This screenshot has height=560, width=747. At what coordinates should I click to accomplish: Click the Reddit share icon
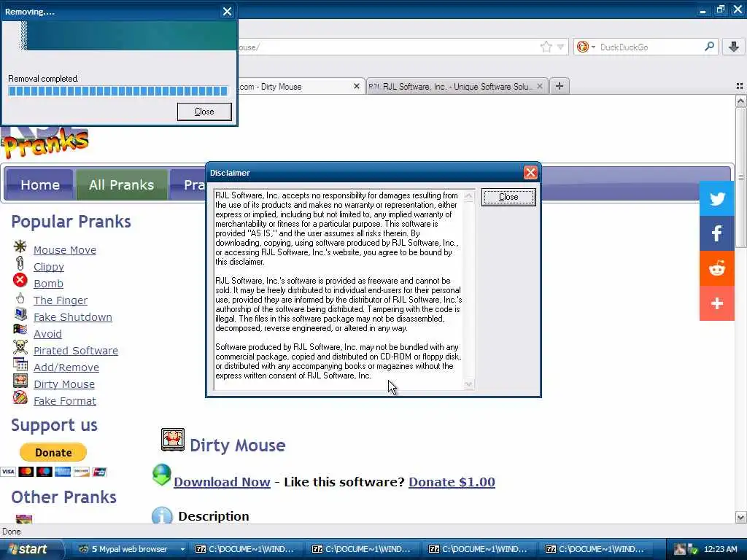coord(716,268)
